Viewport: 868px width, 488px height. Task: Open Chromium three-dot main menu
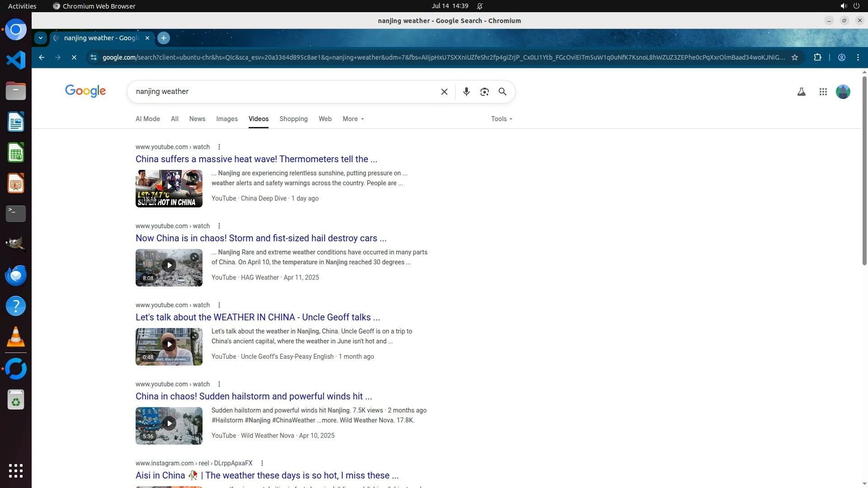point(858,57)
